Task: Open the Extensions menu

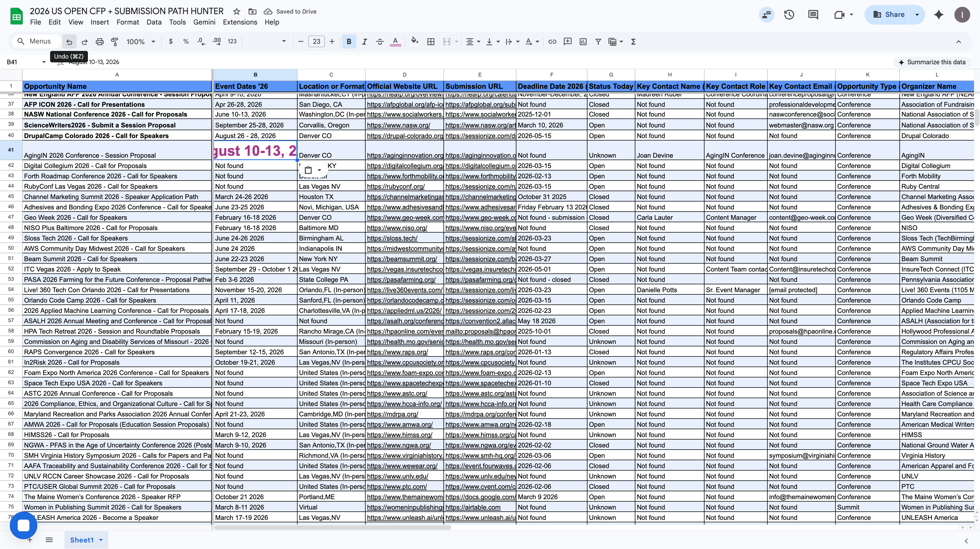Action: [x=240, y=22]
